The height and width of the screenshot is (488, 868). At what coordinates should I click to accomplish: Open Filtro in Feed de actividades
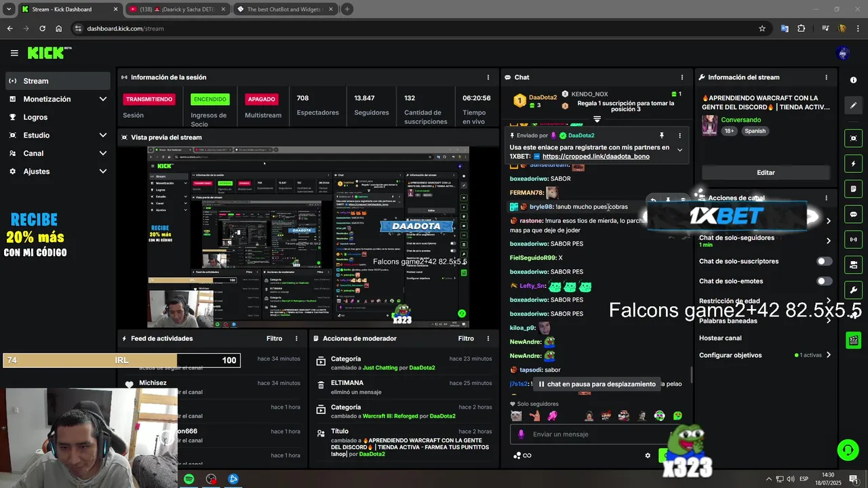(x=274, y=338)
